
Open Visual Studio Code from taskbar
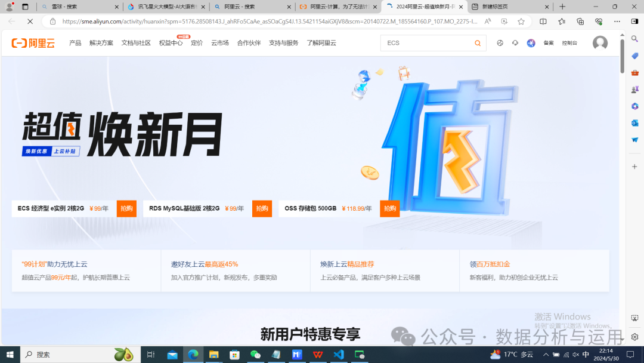pos(339,355)
